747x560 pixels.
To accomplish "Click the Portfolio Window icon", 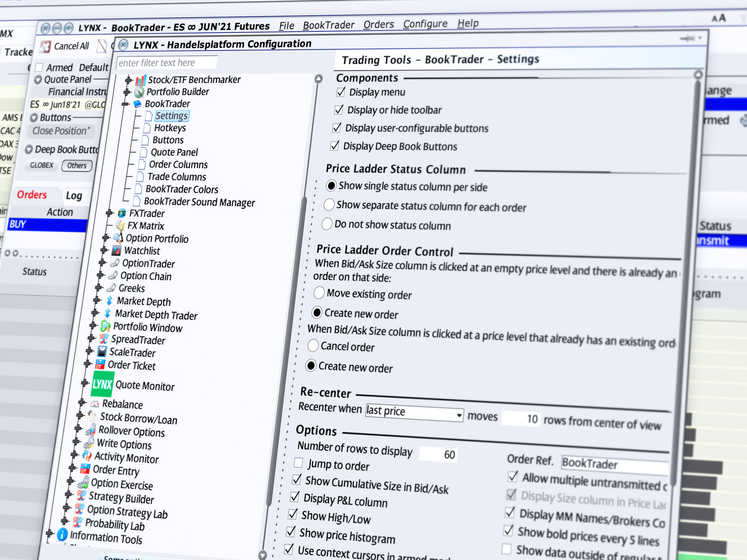I will click(x=105, y=326).
